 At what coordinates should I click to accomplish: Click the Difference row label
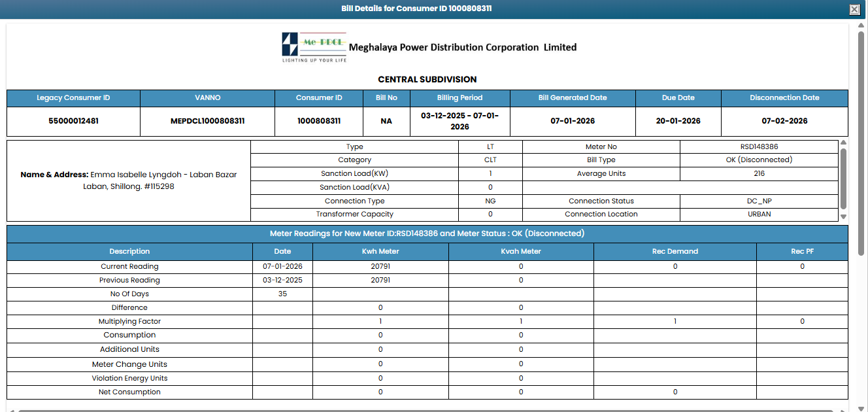point(129,308)
